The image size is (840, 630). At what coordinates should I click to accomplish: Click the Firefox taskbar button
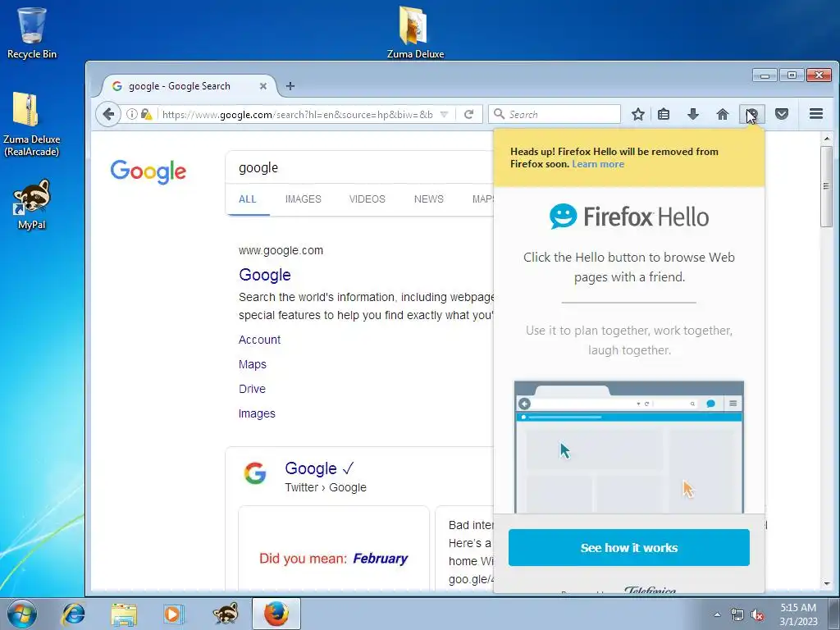(276, 614)
